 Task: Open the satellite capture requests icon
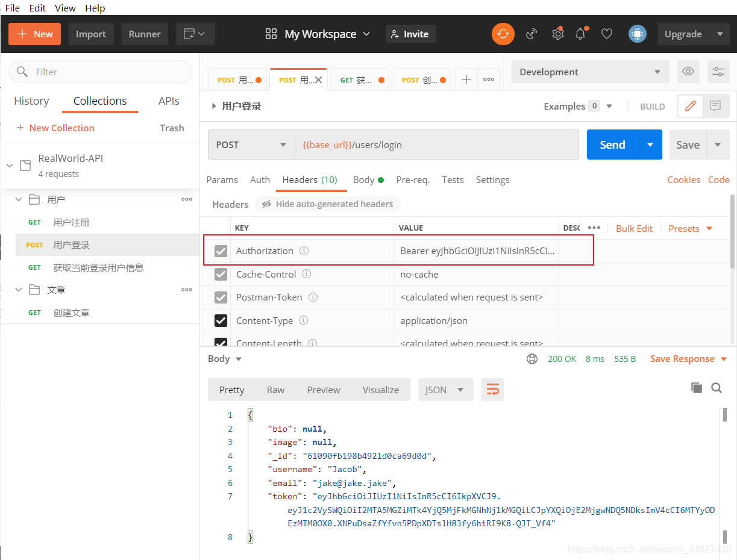pyautogui.click(x=532, y=34)
